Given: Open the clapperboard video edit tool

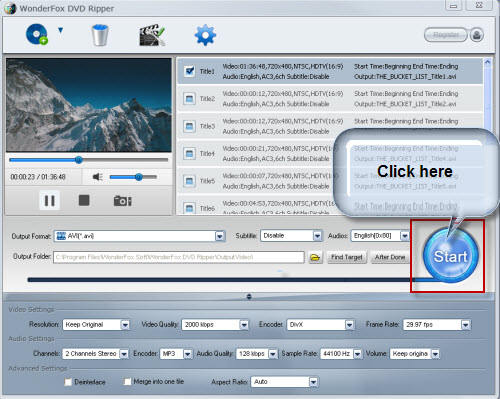Looking at the screenshot, I should (152, 35).
